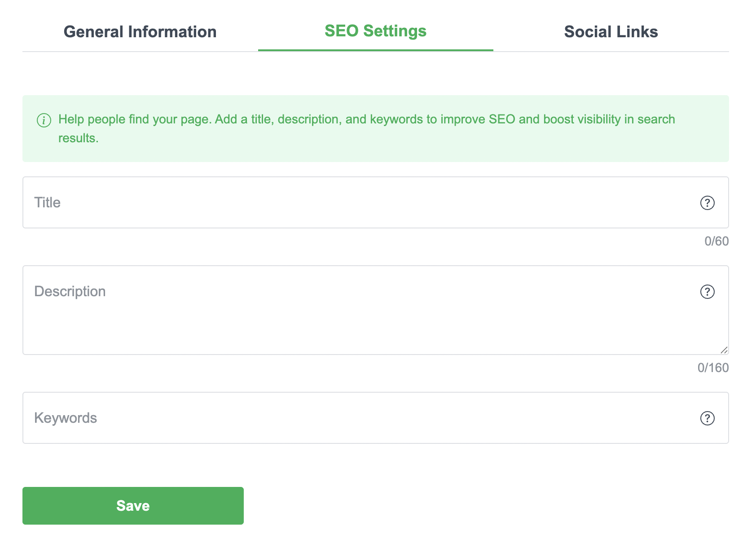The width and height of the screenshot is (756, 552).
Task: Click the Description placeholder label
Action: (x=70, y=291)
